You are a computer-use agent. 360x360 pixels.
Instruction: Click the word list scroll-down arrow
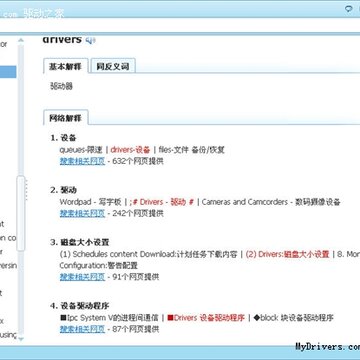coord(21,338)
